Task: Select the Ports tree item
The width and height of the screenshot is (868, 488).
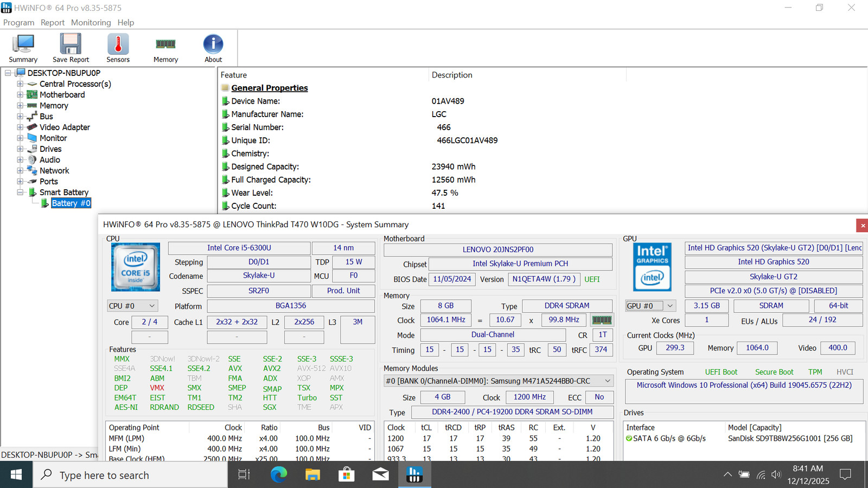Action: (x=49, y=182)
